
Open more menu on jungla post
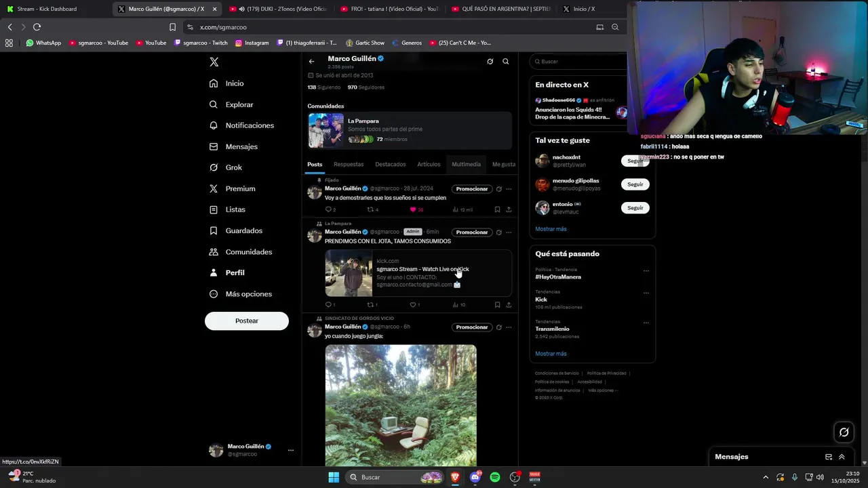[x=509, y=327]
